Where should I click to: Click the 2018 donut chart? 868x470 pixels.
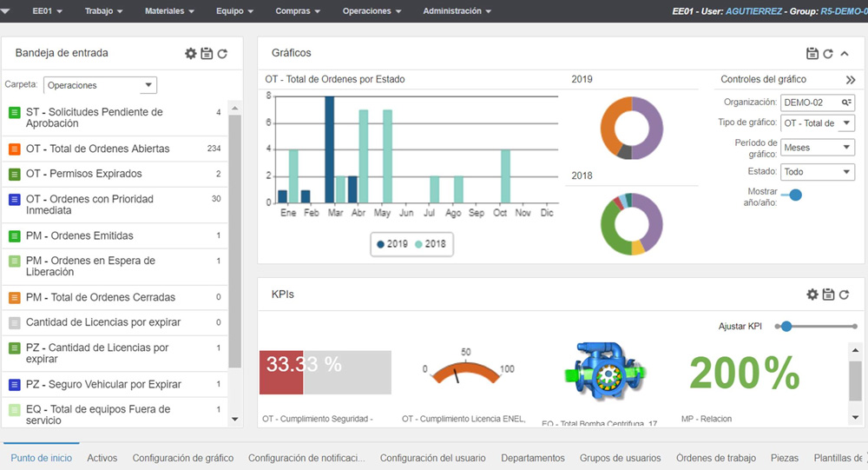pyautogui.click(x=632, y=224)
